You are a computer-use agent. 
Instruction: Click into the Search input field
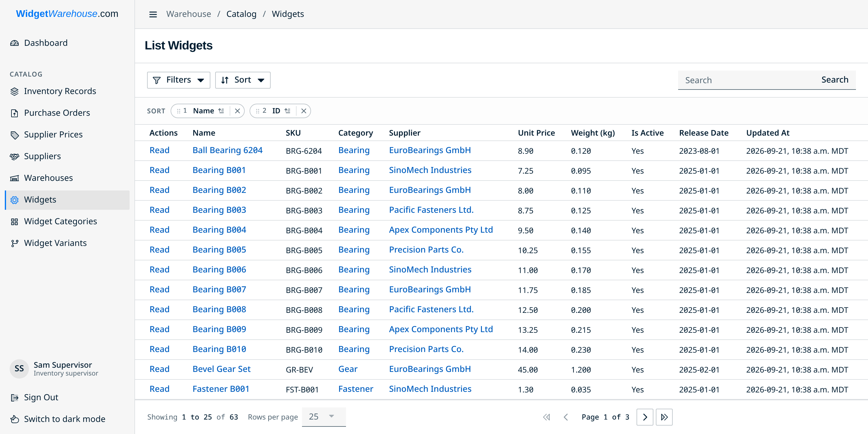746,80
